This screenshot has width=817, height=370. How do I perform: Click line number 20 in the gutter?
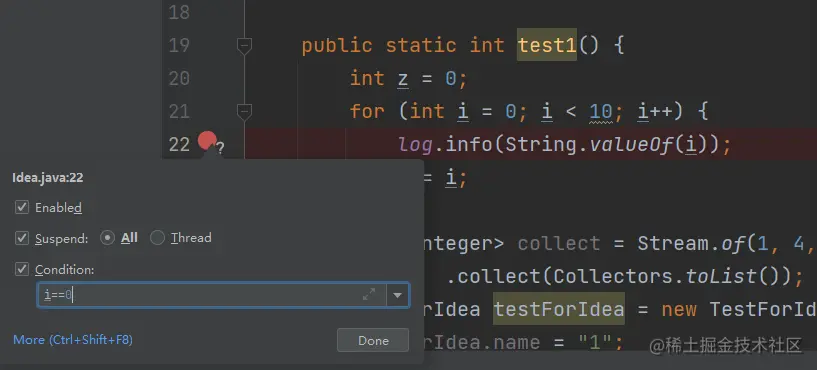coord(179,79)
